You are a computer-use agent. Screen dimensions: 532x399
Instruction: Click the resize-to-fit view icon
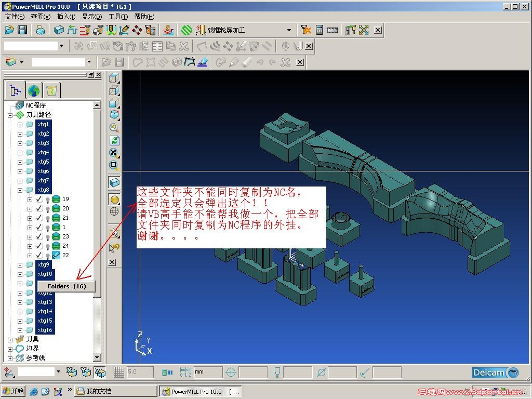click(114, 153)
